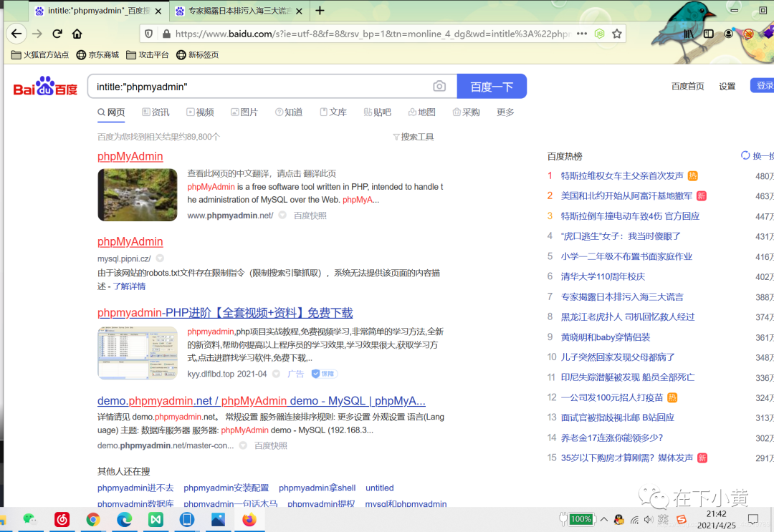The image size is (774, 532).
Task: Open the 设置 settings menu
Action: coord(727,87)
